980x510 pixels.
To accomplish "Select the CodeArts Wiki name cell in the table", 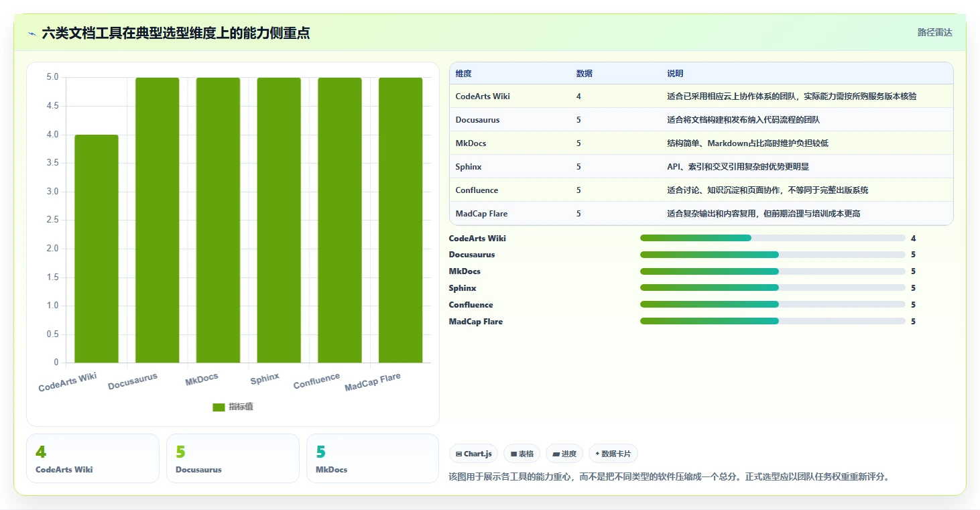I will pyautogui.click(x=483, y=97).
